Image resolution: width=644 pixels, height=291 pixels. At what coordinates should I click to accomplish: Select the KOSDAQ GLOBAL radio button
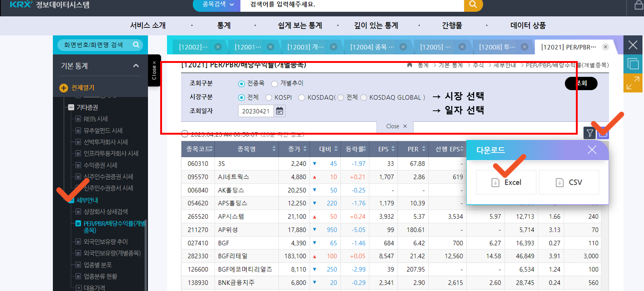(x=364, y=97)
